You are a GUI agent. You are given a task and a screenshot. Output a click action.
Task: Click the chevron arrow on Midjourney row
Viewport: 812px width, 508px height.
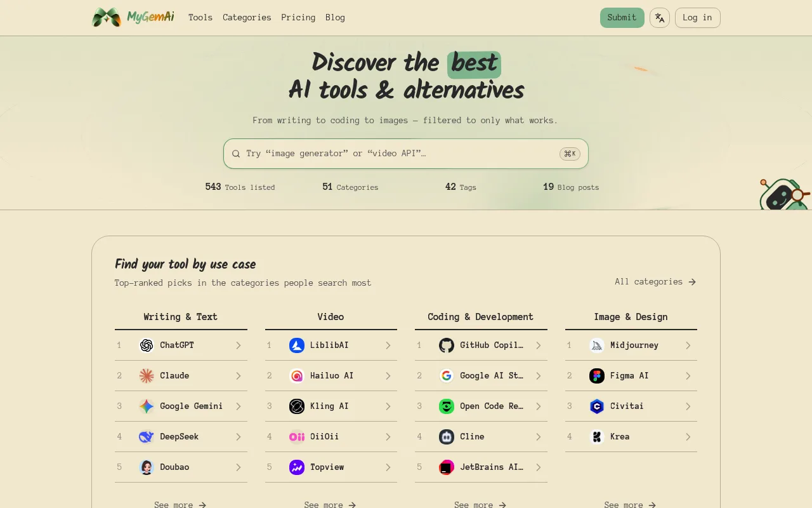(688, 345)
